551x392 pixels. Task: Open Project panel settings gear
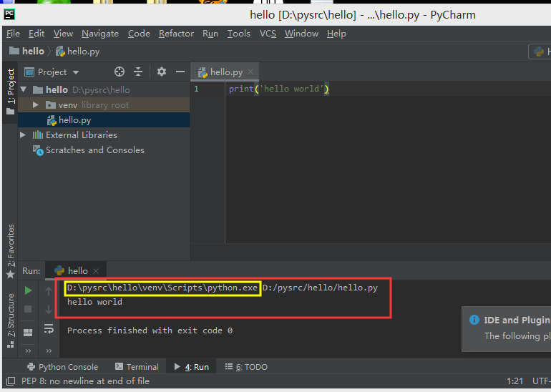[162, 72]
